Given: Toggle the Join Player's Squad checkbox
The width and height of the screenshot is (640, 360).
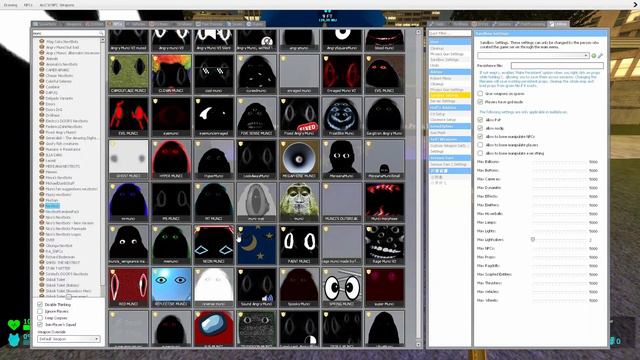Looking at the screenshot, I should 40,324.
